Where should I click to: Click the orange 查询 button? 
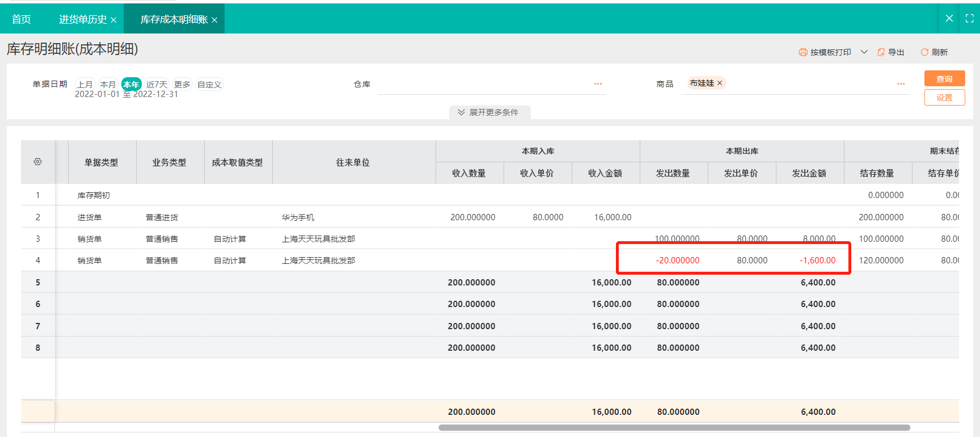(x=944, y=79)
